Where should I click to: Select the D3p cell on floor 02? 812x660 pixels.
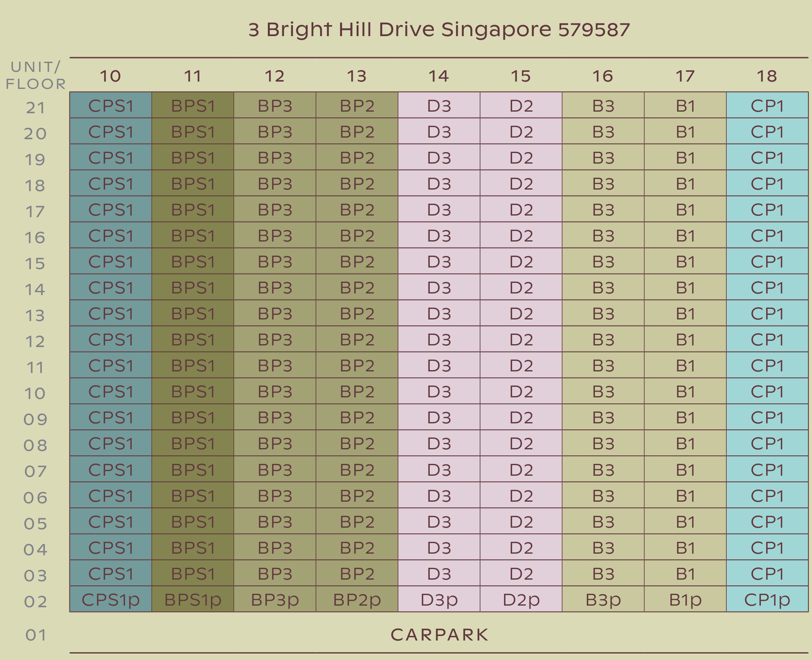[439, 599]
